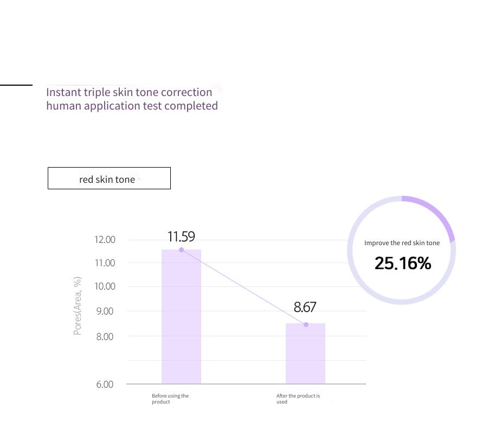
Task: Click the 'Instant triple skin tone correction' heading
Action: [x=129, y=92]
